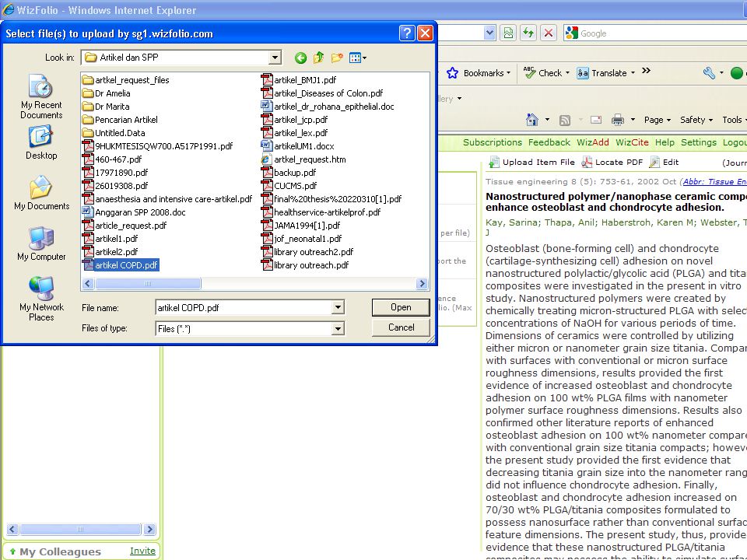Select library outreach2.pdf in list

(x=308, y=252)
